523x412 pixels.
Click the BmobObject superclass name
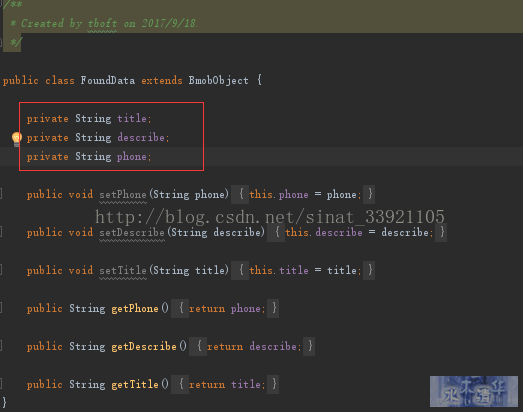pyautogui.click(x=218, y=80)
